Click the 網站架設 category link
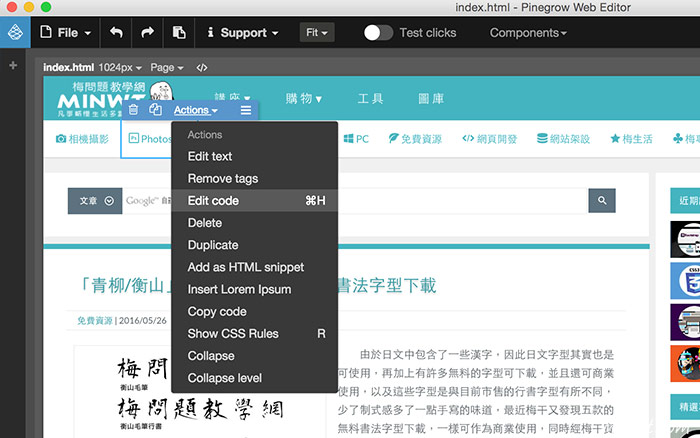Image resolution: width=700 pixels, height=438 pixels. (563, 139)
